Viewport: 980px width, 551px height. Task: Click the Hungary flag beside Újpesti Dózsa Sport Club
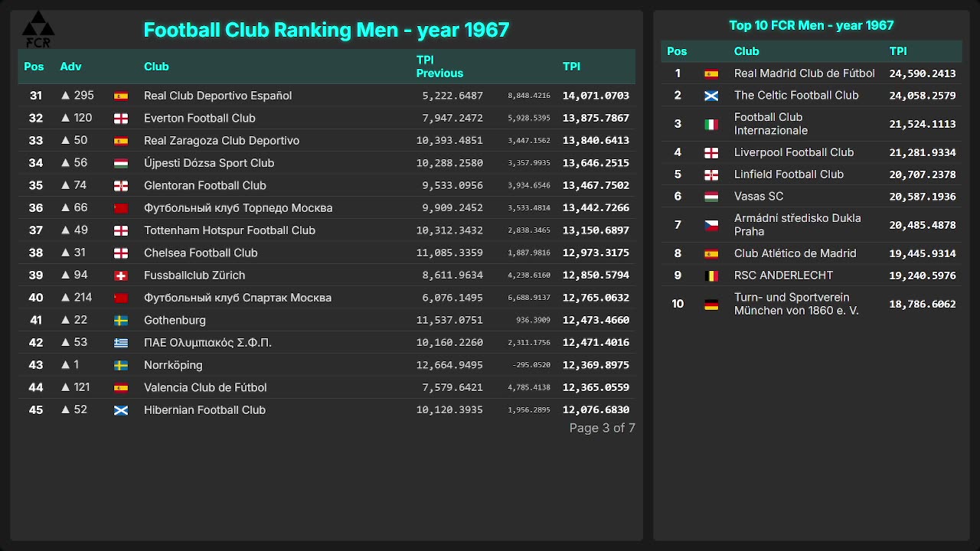click(121, 164)
